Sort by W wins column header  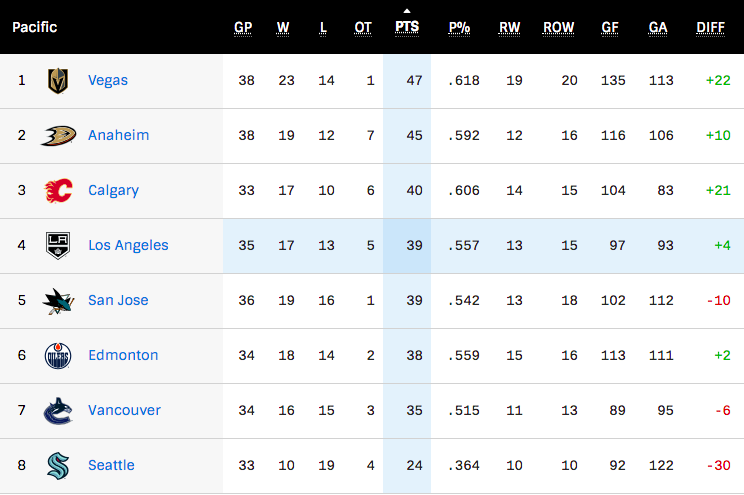[x=283, y=28]
